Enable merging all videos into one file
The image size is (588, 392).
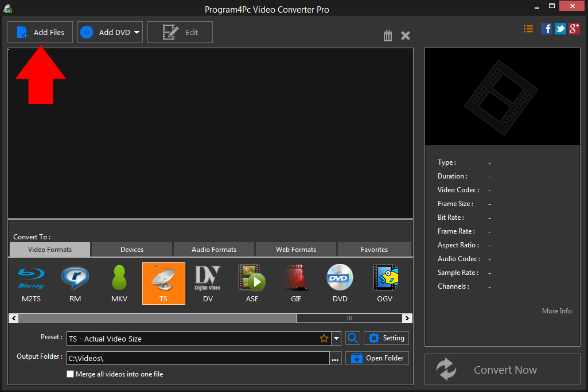70,374
